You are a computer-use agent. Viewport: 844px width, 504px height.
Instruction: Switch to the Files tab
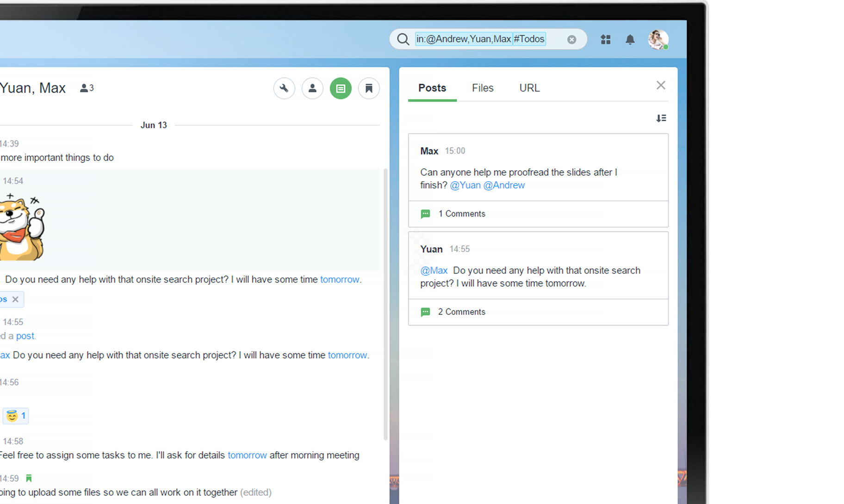tap(483, 88)
